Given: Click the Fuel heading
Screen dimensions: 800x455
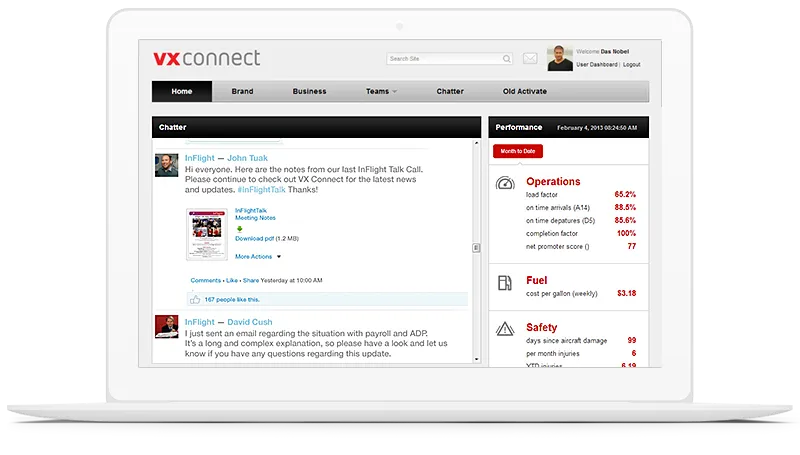Looking at the screenshot, I should [537, 281].
